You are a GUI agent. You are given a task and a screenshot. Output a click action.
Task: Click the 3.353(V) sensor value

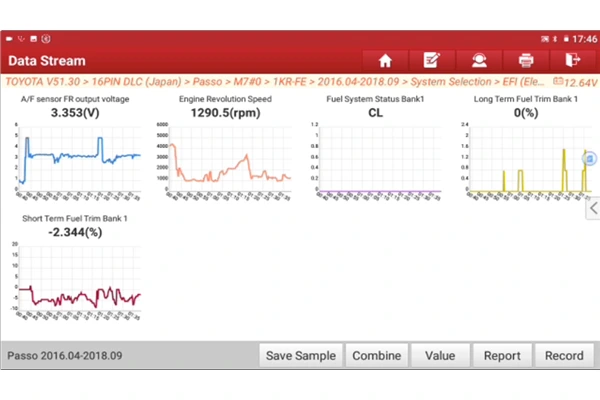[75, 113]
